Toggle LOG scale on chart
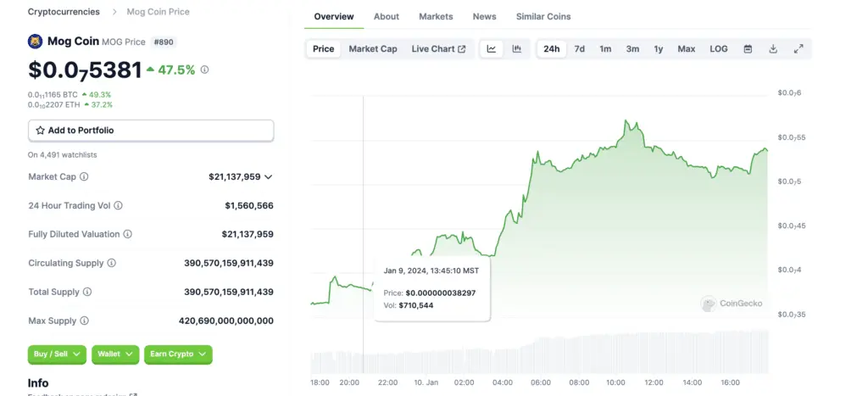868x396 pixels. tap(719, 48)
